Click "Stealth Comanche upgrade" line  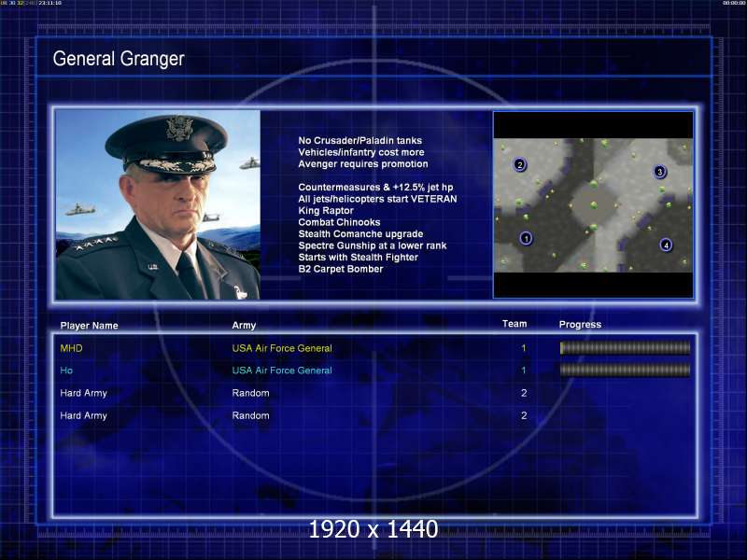(360, 234)
